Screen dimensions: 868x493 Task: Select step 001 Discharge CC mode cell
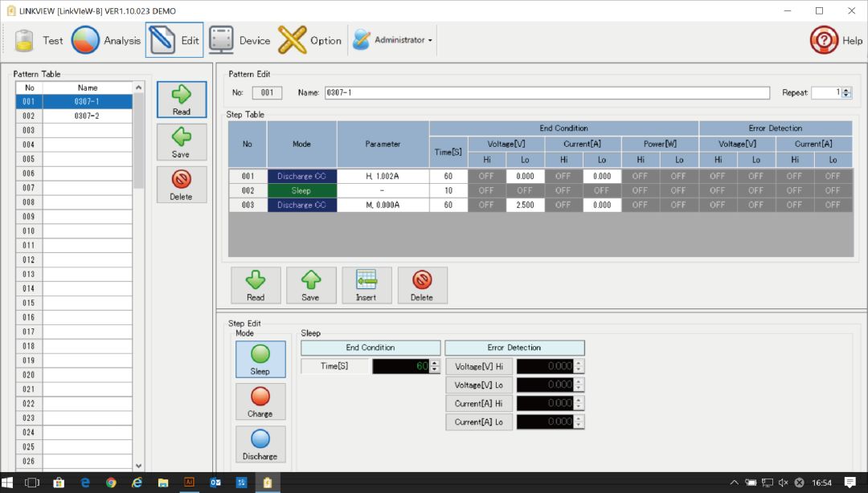301,177
